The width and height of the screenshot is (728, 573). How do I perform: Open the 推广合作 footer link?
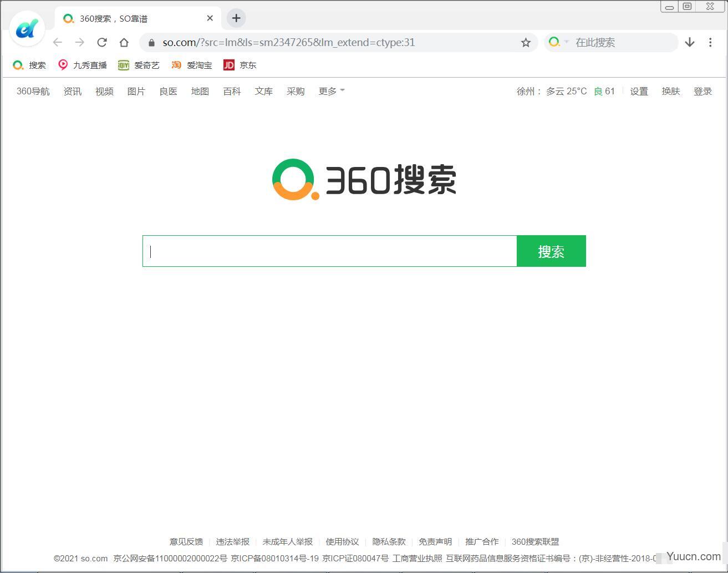click(x=482, y=541)
